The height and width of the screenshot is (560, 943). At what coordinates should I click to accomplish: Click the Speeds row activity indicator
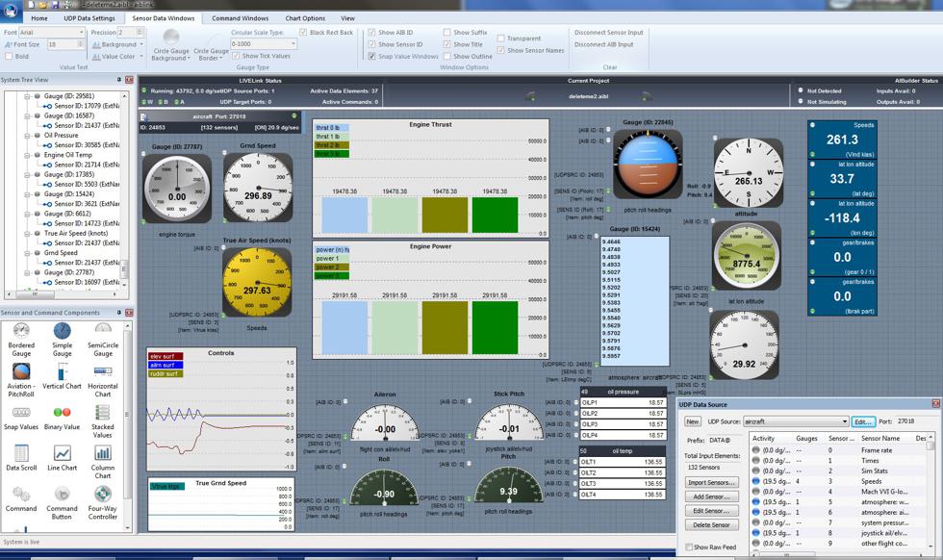(x=756, y=481)
